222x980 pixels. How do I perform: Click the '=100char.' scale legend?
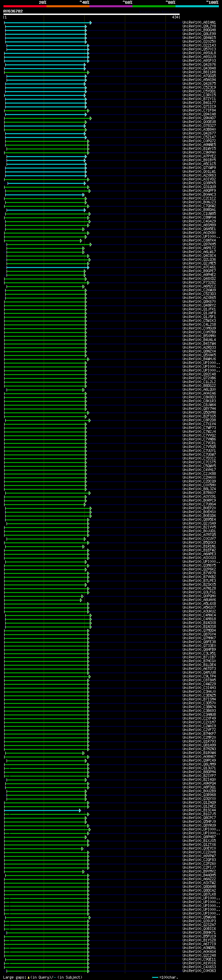pos(164,977)
